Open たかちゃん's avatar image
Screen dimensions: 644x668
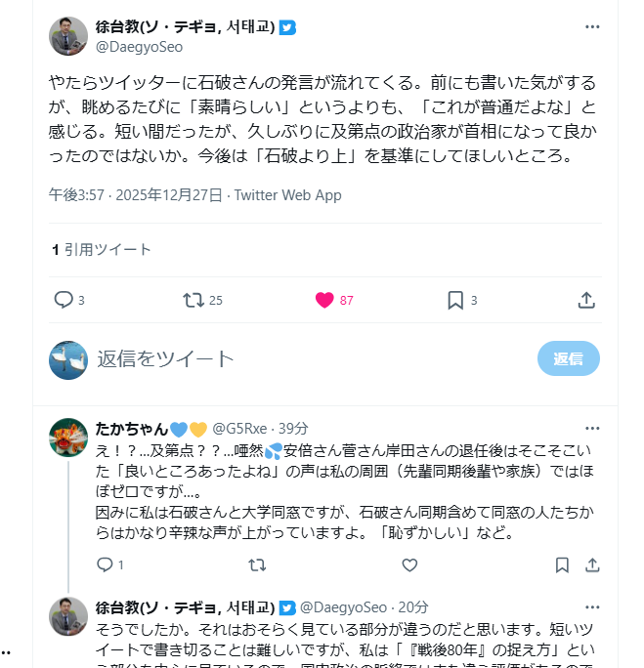[x=68, y=437]
